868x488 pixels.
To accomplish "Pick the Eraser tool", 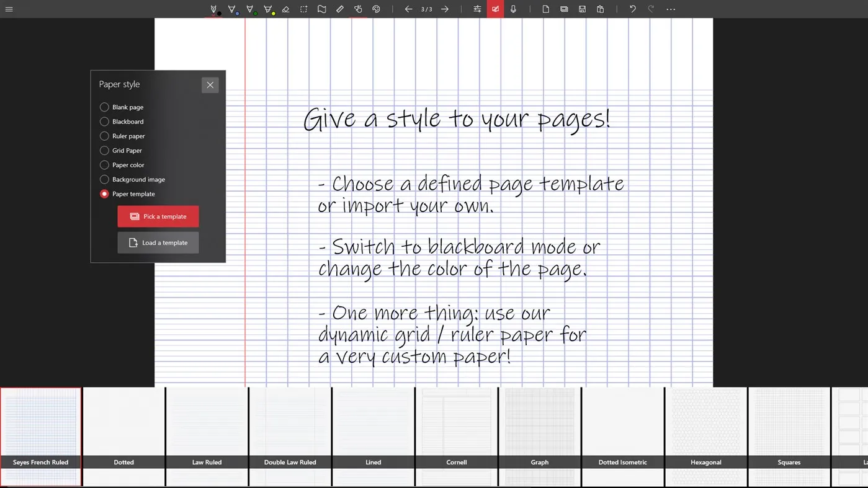I will point(285,9).
